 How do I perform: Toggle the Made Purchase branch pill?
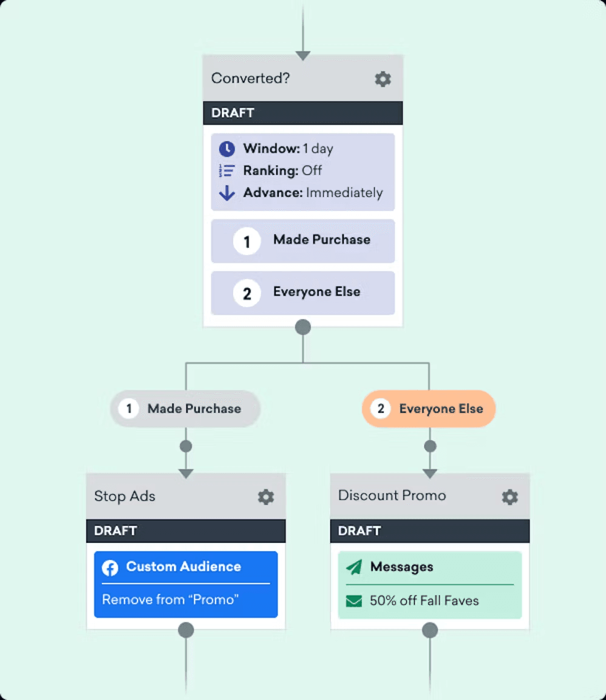click(x=185, y=409)
